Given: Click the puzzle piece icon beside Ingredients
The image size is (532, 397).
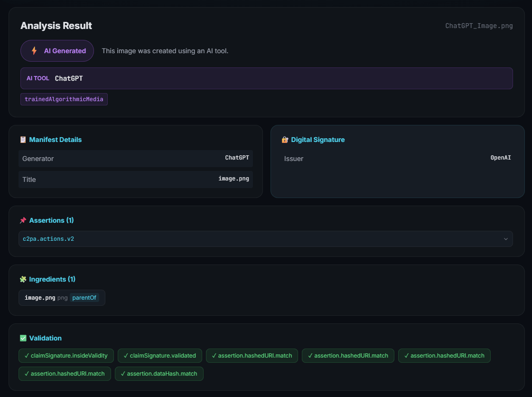Looking at the screenshot, I should point(23,279).
